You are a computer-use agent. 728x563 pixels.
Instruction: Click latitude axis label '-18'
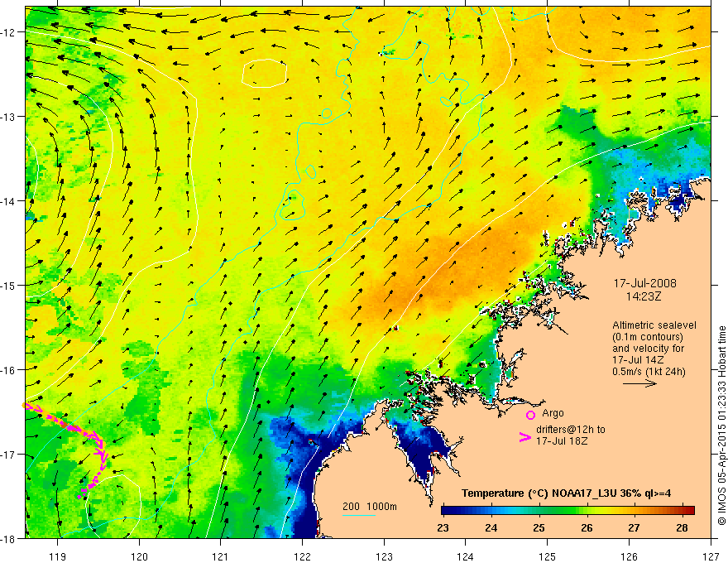(x=8, y=538)
